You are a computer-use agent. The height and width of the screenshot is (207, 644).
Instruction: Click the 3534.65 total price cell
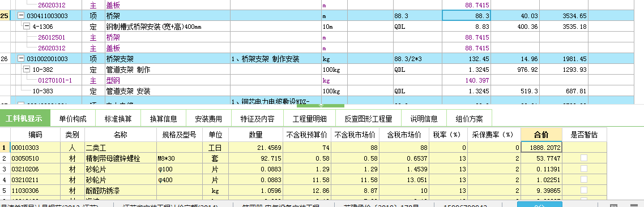click(564, 16)
